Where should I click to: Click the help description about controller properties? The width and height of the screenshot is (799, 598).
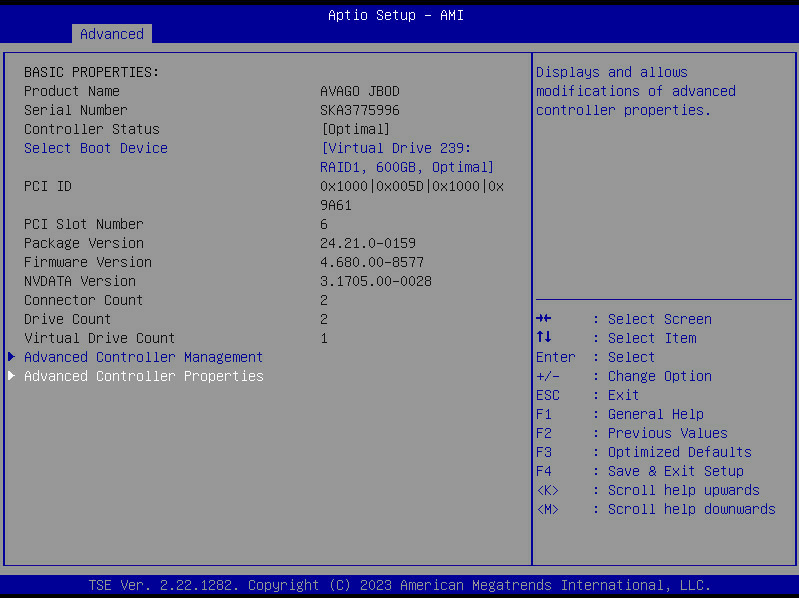(x=636, y=91)
